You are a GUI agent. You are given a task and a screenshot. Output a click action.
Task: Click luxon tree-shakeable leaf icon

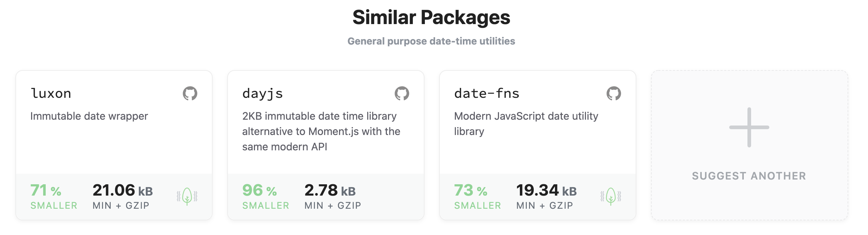187,197
